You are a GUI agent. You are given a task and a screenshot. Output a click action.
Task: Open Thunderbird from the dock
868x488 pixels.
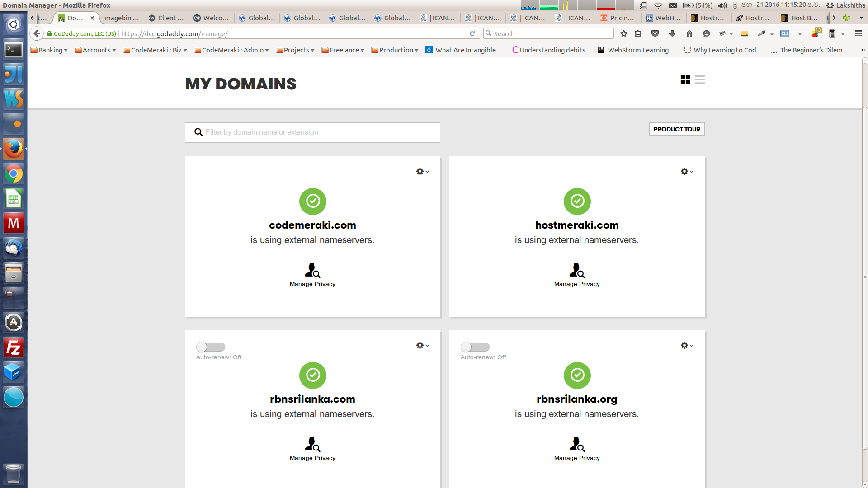14,248
